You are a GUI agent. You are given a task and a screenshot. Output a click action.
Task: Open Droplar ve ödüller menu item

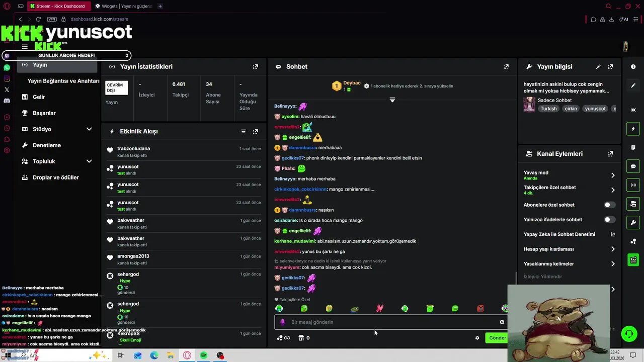[x=57, y=177]
